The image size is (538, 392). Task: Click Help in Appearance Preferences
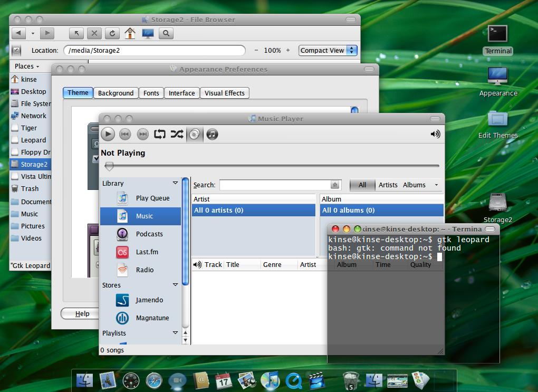80,314
